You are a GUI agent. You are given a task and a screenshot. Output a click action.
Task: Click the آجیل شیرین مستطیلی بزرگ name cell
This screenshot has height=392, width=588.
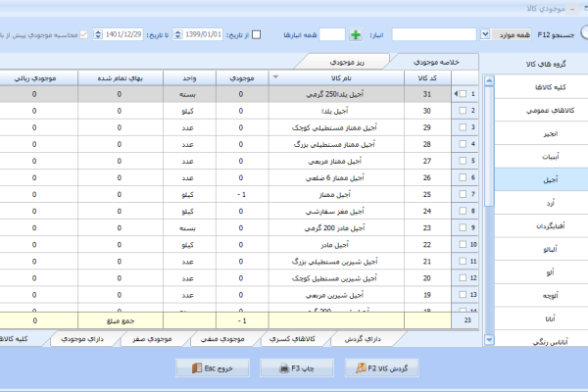tap(336, 262)
